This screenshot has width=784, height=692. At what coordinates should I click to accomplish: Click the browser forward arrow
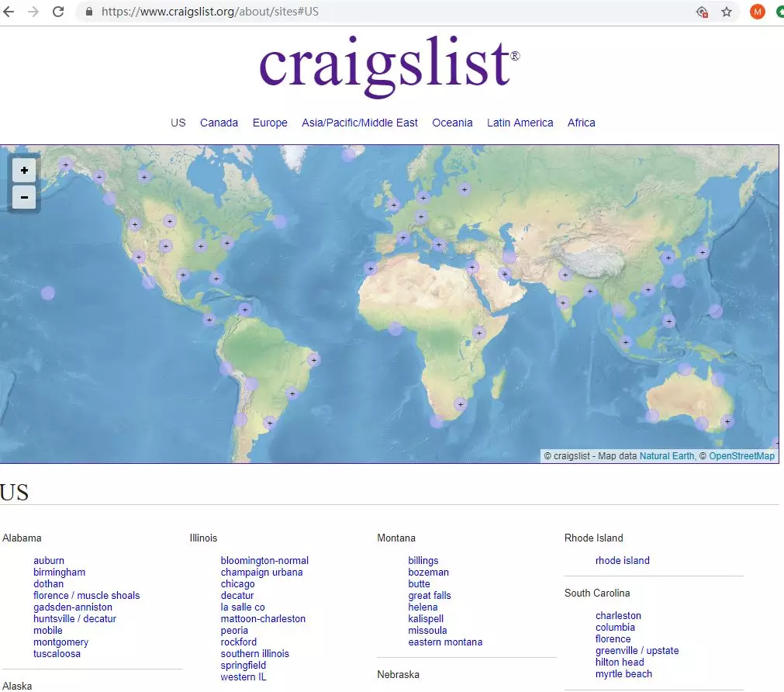coord(33,12)
